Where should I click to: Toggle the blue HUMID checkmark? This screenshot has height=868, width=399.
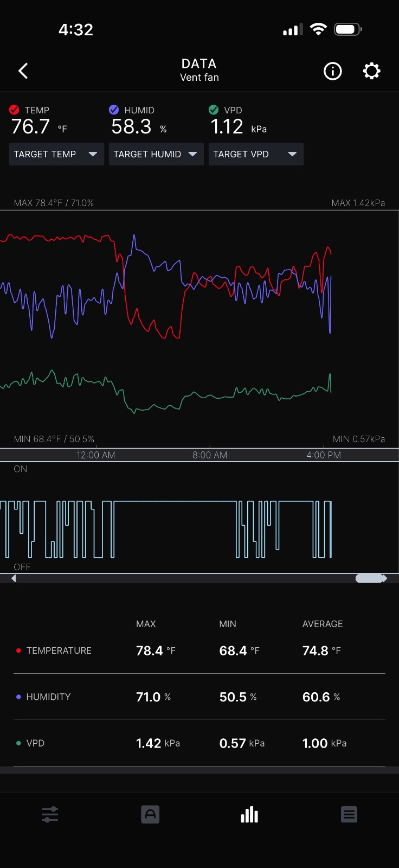click(x=114, y=110)
